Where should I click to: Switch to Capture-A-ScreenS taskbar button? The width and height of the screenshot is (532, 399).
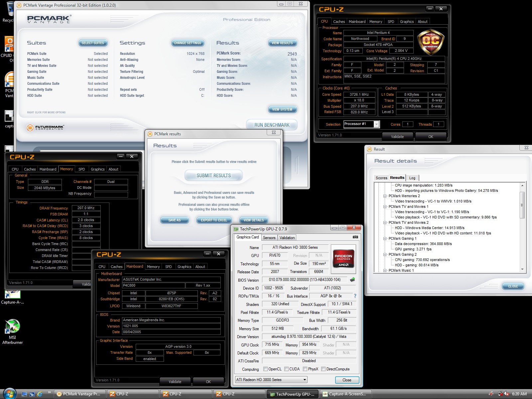click(346, 394)
